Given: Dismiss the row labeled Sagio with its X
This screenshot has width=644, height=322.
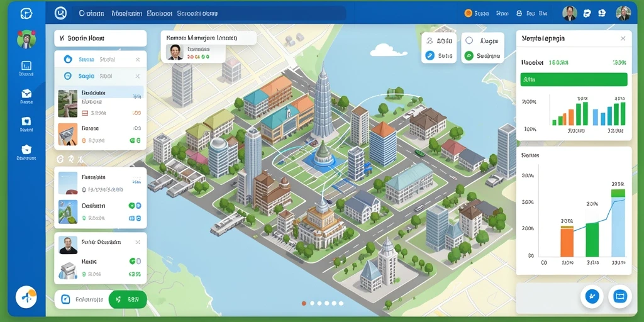Looking at the screenshot, I should 138,76.
